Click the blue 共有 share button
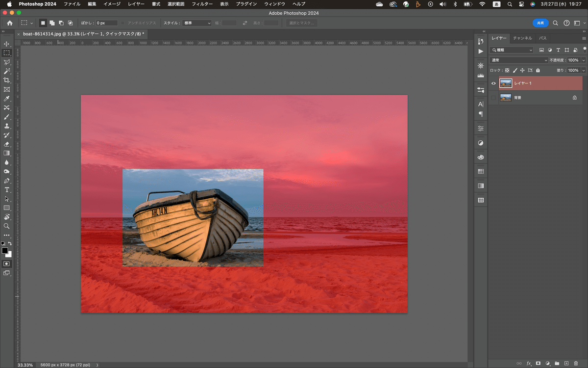This screenshot has height=368, width=588. (x=540, y=23)
